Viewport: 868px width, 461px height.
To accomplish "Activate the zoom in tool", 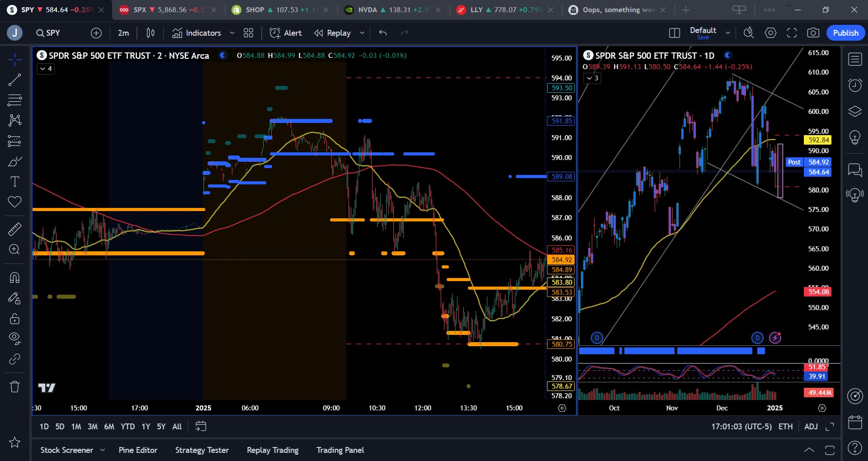I will click(x=14, y=249).
